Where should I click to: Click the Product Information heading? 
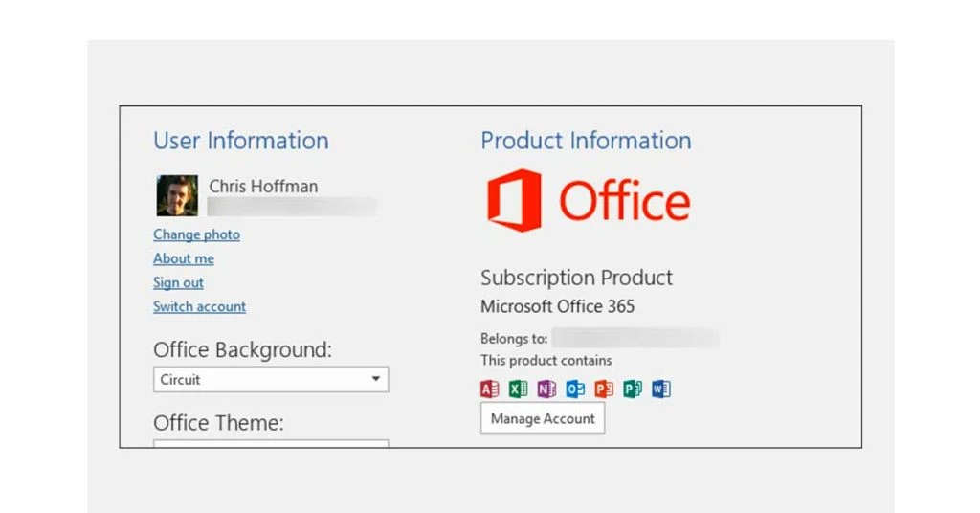click(x=586, y=141)
